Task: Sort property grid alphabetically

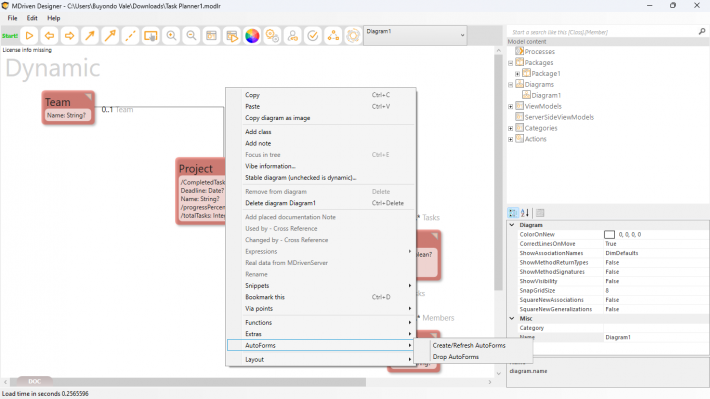Action: pos(525,212)
